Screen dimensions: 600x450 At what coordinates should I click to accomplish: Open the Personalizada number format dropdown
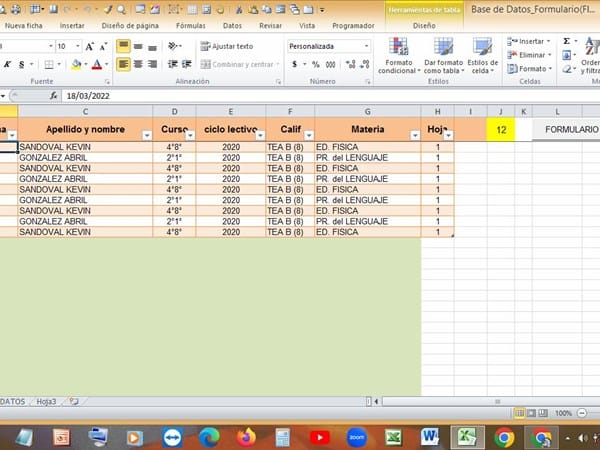366,46
